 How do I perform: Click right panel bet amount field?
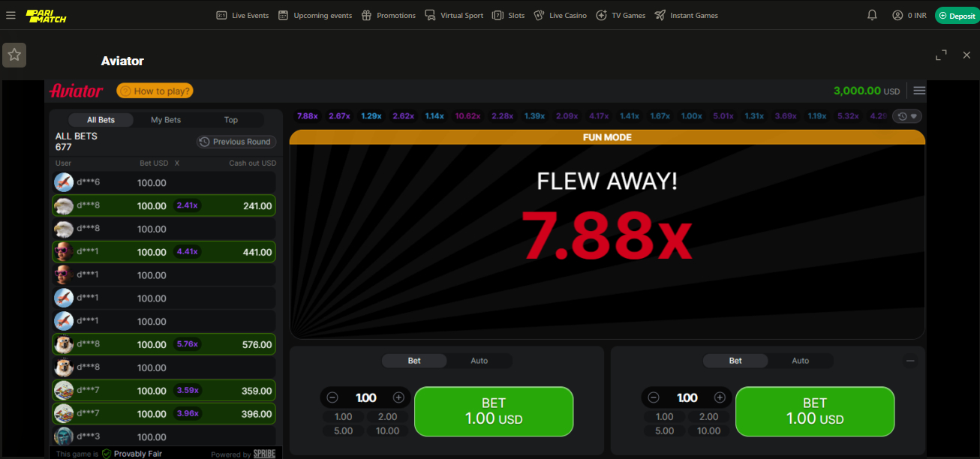pos(687,397)
